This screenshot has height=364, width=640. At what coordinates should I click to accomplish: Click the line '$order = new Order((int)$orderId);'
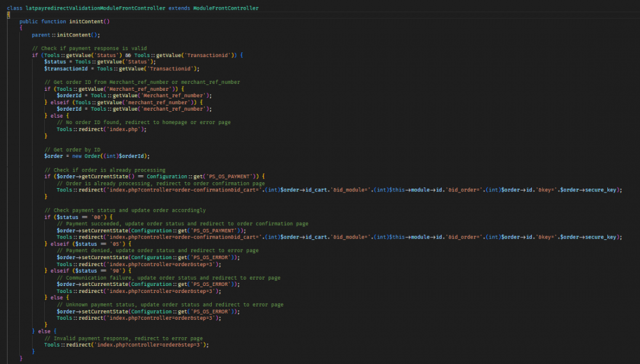pyautogui.click(x=97, y=156)
